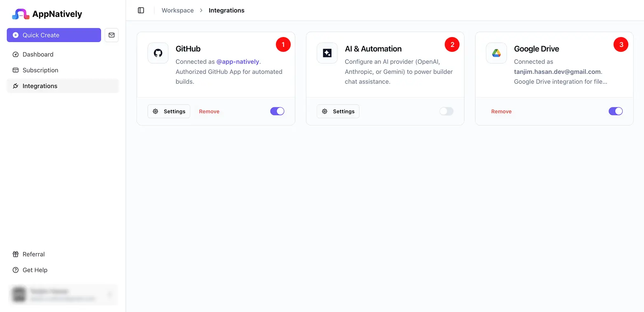Turn off the Google Drive toggle
The image size is (644, 312).
(616, 111)
